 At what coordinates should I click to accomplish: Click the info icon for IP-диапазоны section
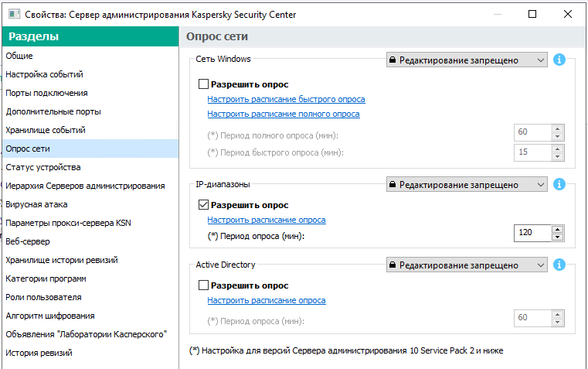(560, 184)
